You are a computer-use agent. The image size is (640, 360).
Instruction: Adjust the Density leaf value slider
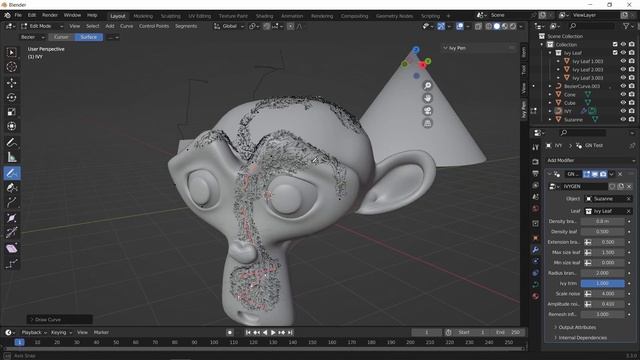(x=602, y=232)
